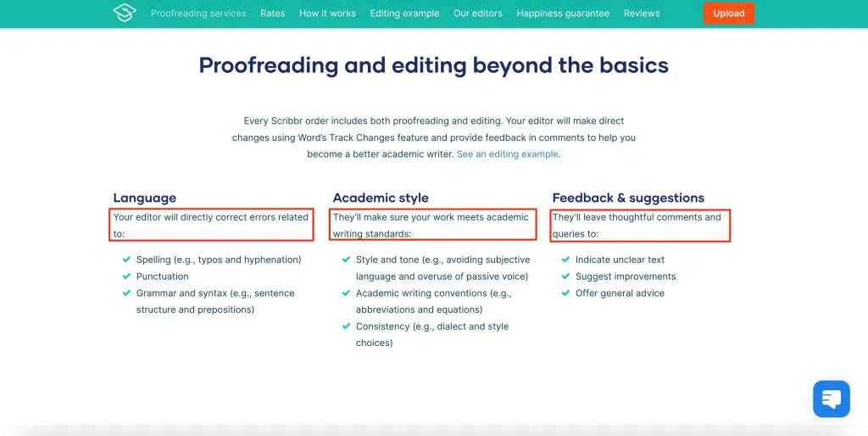Click the Feedback & suggestions heading
This screenshot has width=868, height=436.
point(628,198)
